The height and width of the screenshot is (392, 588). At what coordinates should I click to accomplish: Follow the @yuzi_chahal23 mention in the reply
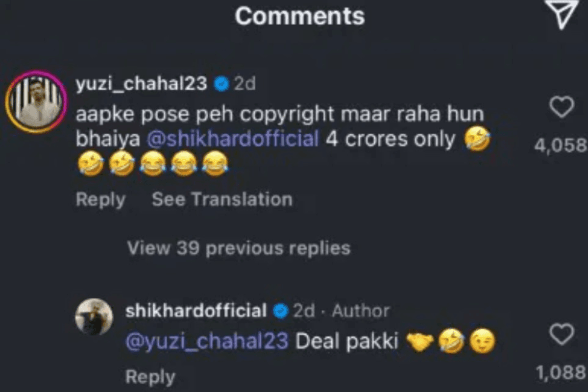coord(207,342)
